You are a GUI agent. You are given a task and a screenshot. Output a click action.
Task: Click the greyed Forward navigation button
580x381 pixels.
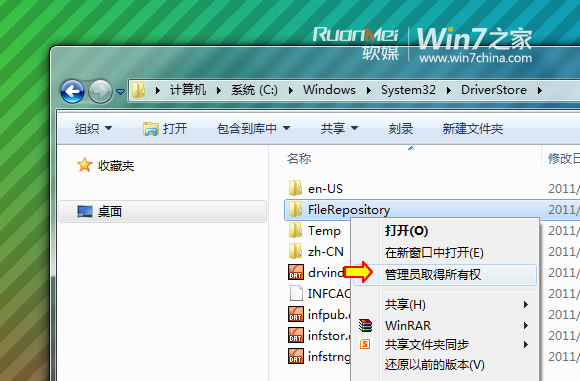point(100,91)
